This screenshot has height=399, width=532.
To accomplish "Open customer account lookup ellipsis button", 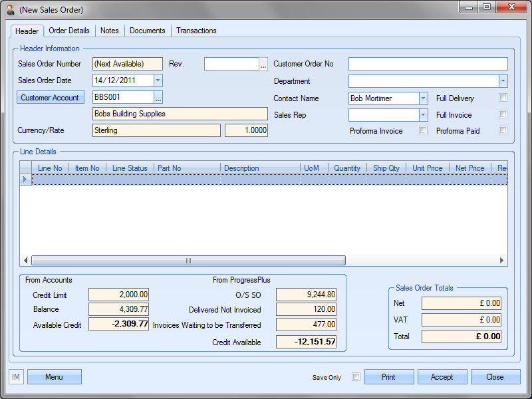I will click(158, 98).
